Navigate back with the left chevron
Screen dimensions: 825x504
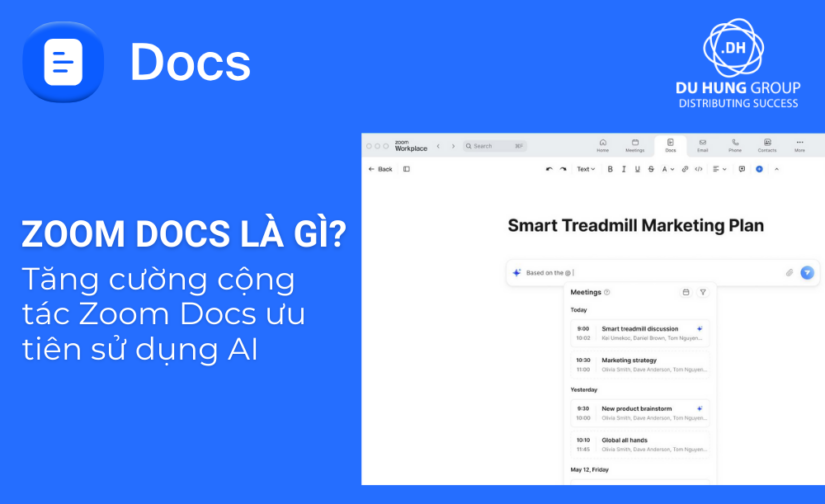click(438, 146)
